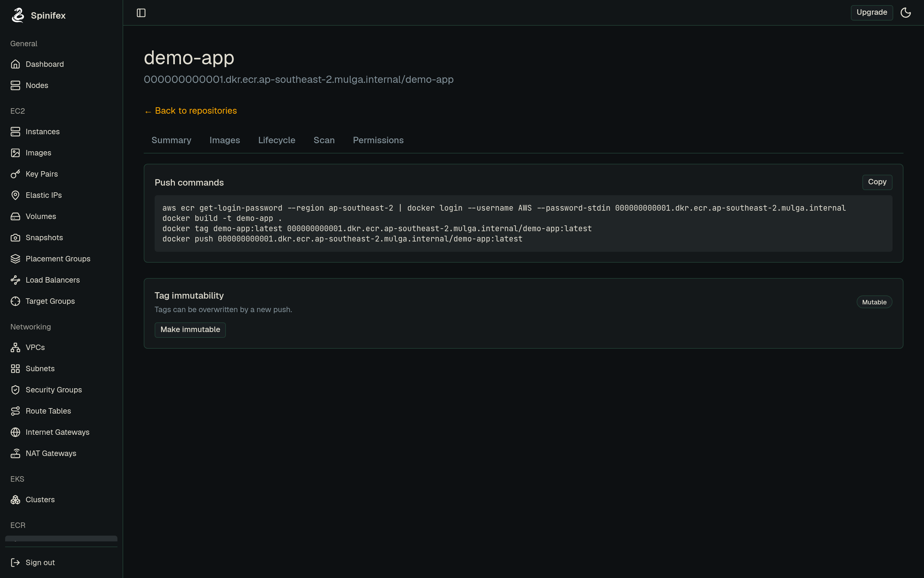Screen dimensions: 924x578
Task: Open the VPCs page
Action: tap(61, 347)
